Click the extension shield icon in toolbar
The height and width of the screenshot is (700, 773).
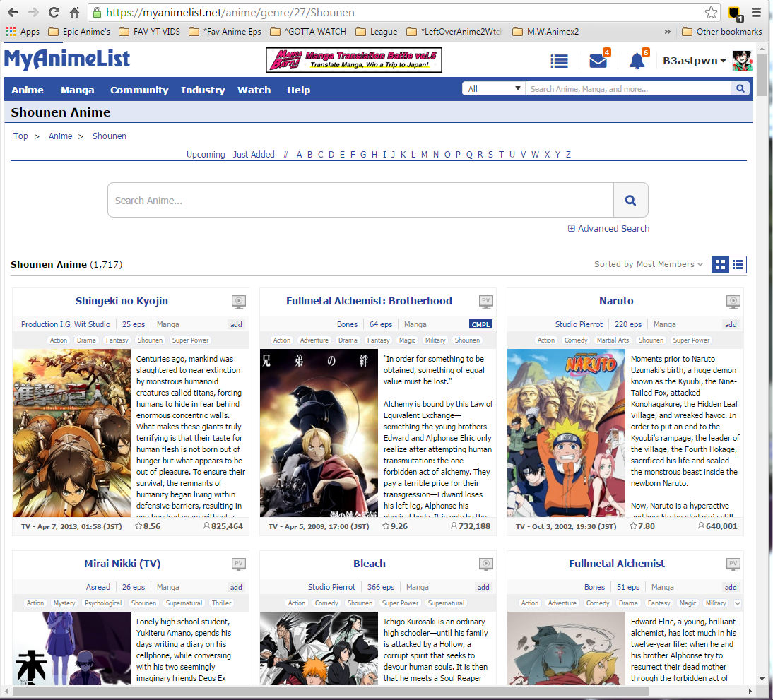click(x=736, y=13)
